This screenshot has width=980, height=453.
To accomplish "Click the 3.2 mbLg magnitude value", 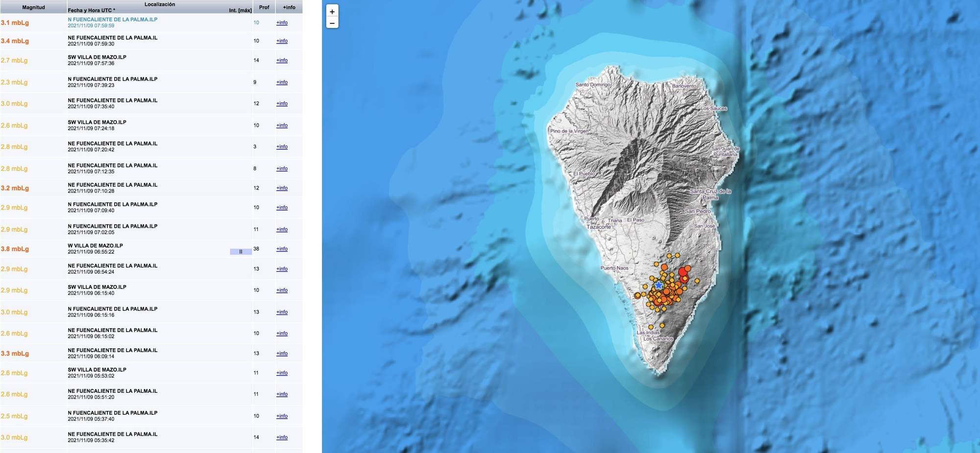I will (15, 188).
